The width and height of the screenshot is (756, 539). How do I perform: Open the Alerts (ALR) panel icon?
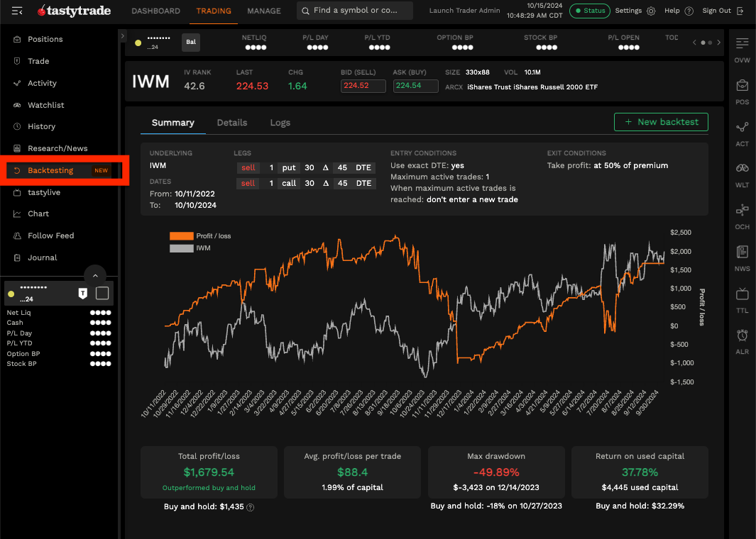point(742,335)
